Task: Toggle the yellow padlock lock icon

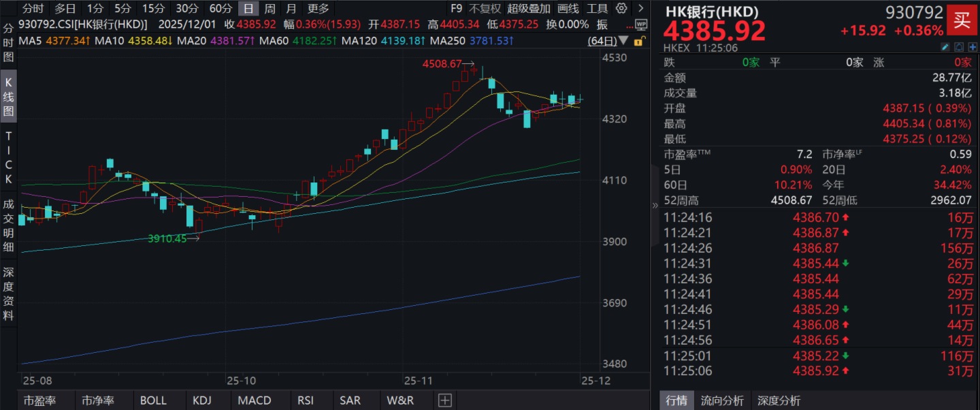Action: [638, 41]
